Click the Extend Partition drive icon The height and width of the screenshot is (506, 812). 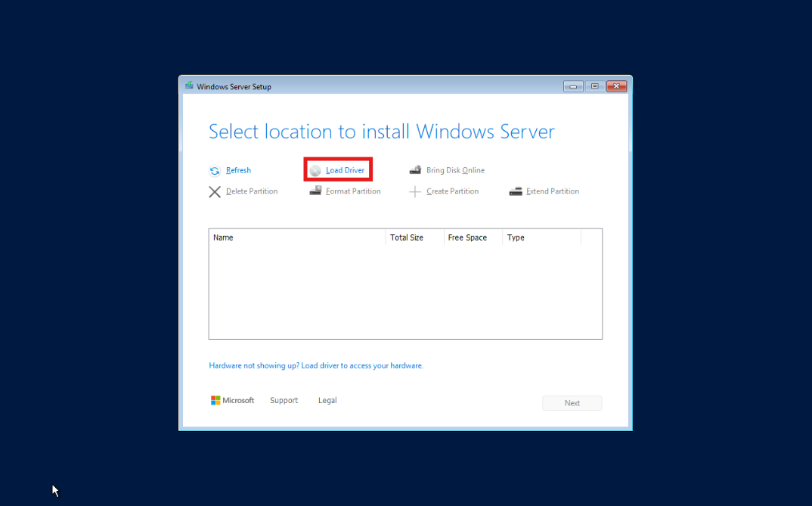516,191
